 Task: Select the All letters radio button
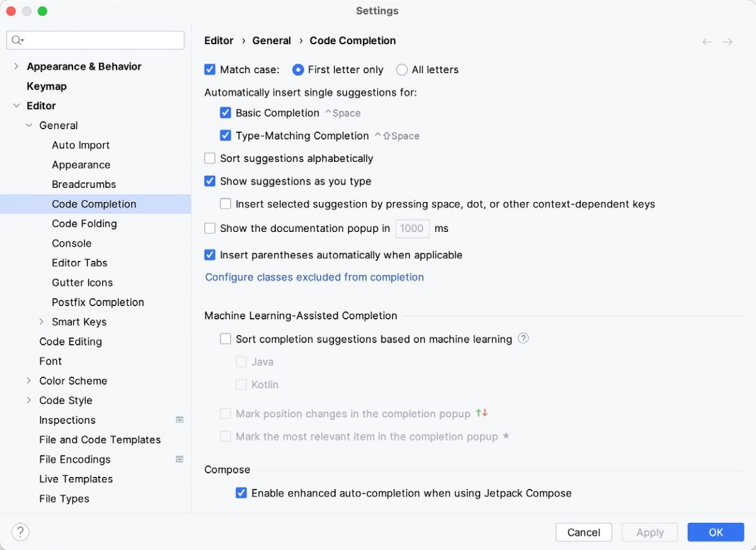tap(402, 69)
